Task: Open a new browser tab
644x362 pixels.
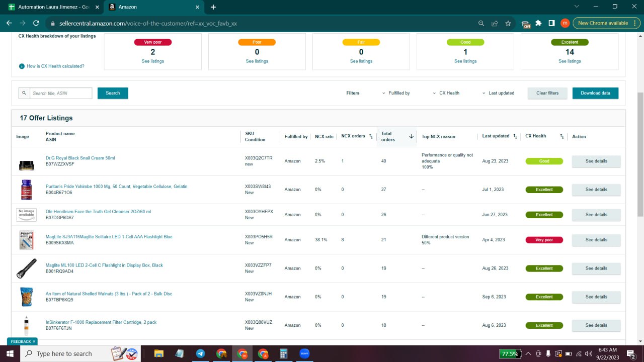Action: tap(213, 7)
